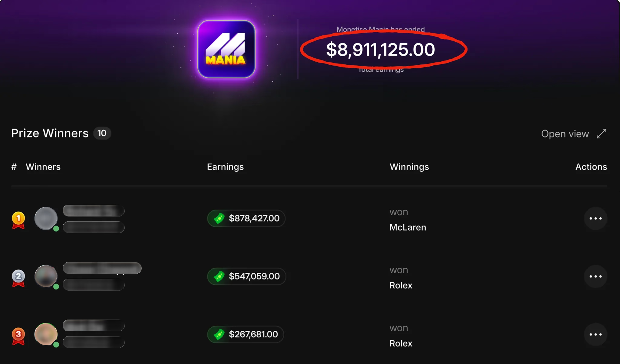Open the full leaderboard via Open view
Viewport: 620px width, 364px height.
click(x=565, y=134)
